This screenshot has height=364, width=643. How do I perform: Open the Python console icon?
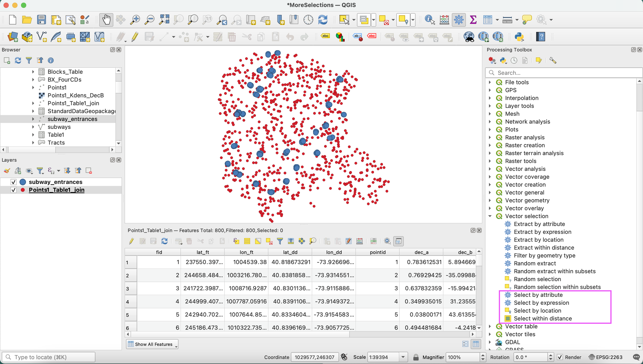(519, 37)
